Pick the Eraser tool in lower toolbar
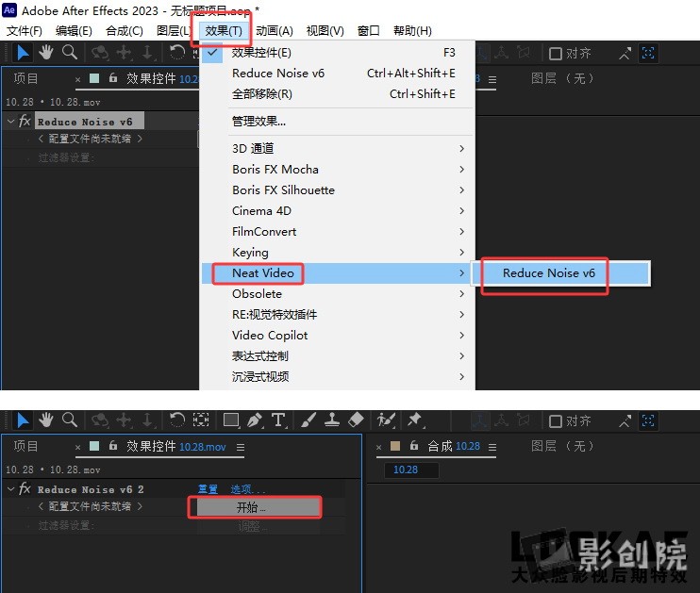The image size is (700, 593). point(356,420)
